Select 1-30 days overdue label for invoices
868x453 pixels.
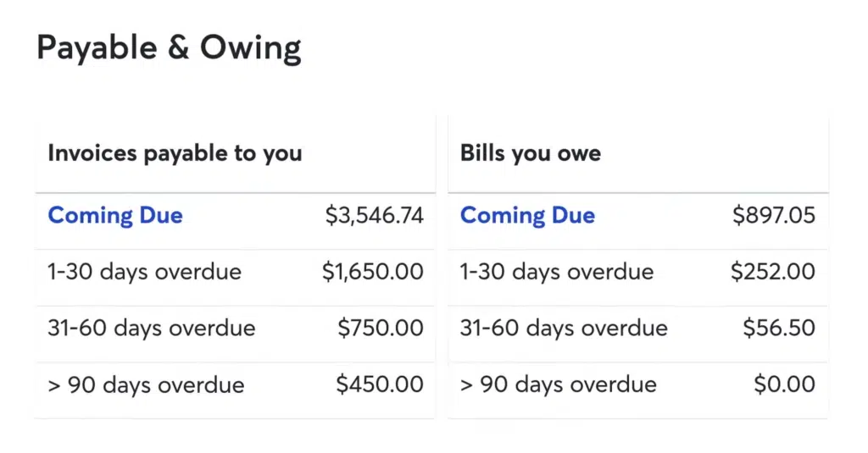pyautogui.click(x=144, y=273)
